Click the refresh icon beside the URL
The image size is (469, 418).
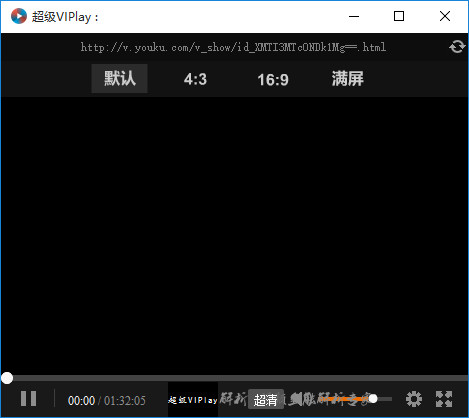457,47
